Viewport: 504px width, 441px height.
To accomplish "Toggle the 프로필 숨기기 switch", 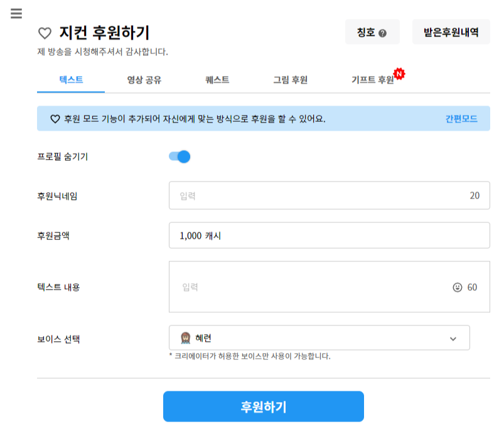I will [180, 156].
